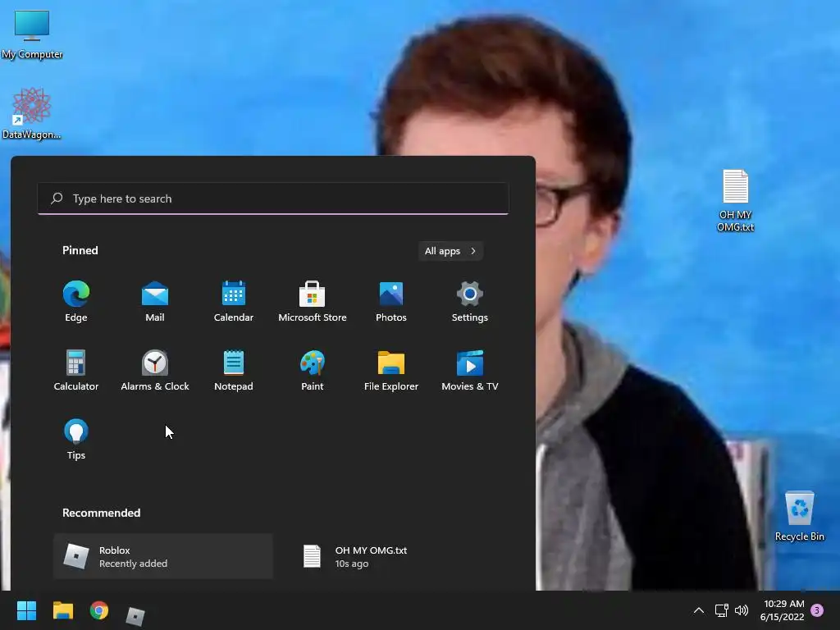Open the clock and date flyout
The width and height of the screenshot is (840, 630).
point(782,610)
